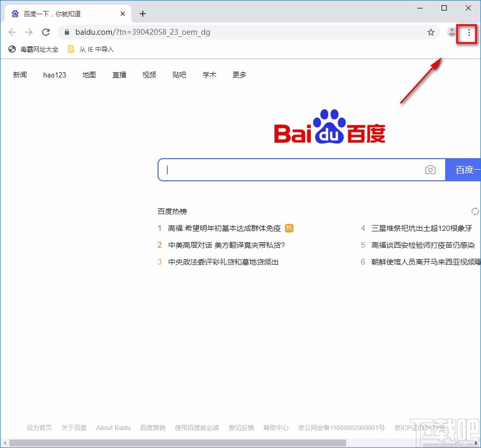Select the 贴吧 navigation item
This screenshot has height=448, width=481.
coord(179,75)
